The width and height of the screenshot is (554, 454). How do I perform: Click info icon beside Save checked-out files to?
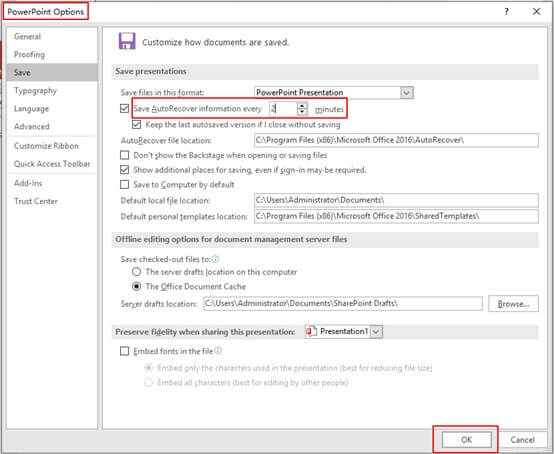(x=215, y=259)
